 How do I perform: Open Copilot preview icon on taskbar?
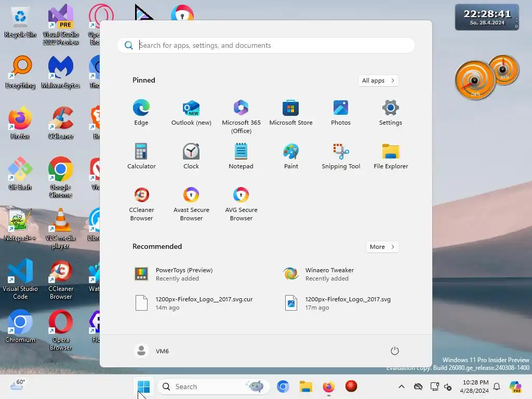515,387
